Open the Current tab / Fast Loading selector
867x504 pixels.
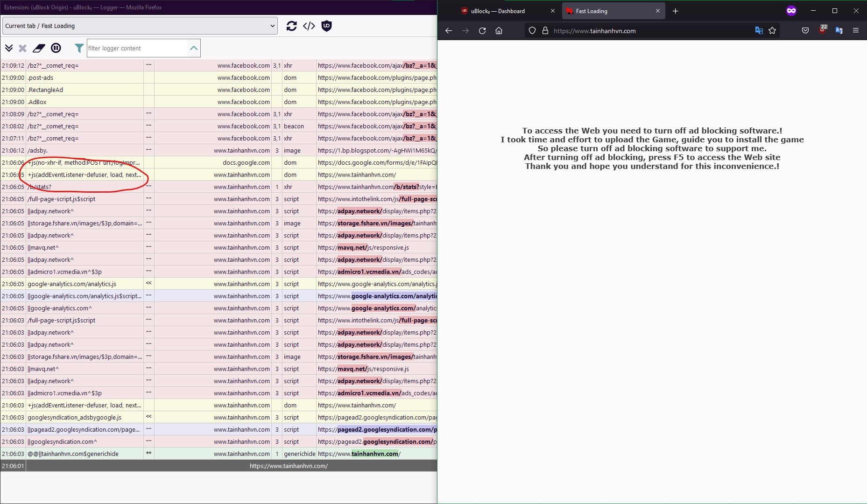click(140, 26)
